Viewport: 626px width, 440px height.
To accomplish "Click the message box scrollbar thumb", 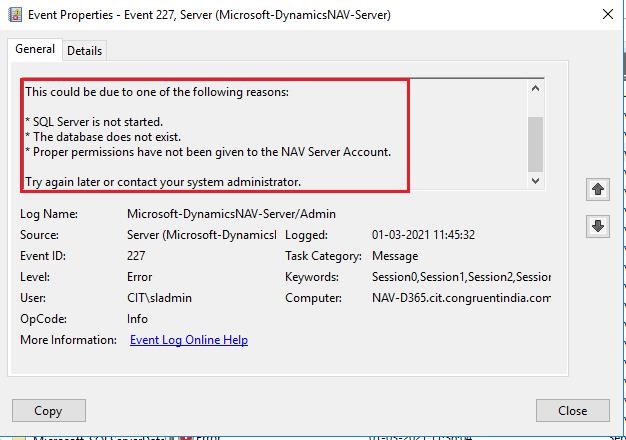I will [x=535, y=144].
